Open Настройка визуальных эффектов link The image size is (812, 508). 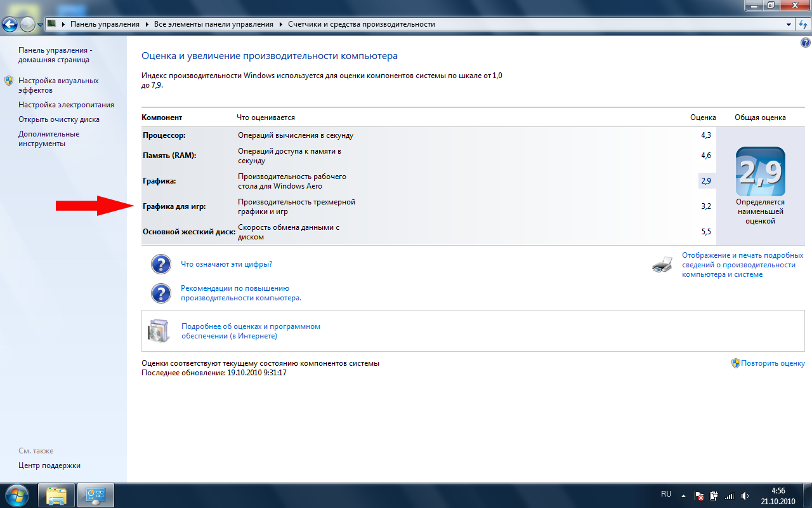pos(58,85)
